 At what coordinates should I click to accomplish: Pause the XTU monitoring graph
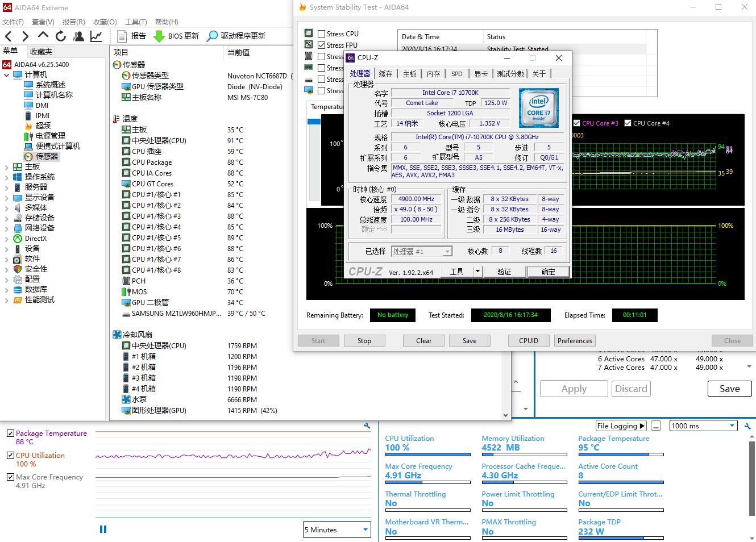point(103,530)
